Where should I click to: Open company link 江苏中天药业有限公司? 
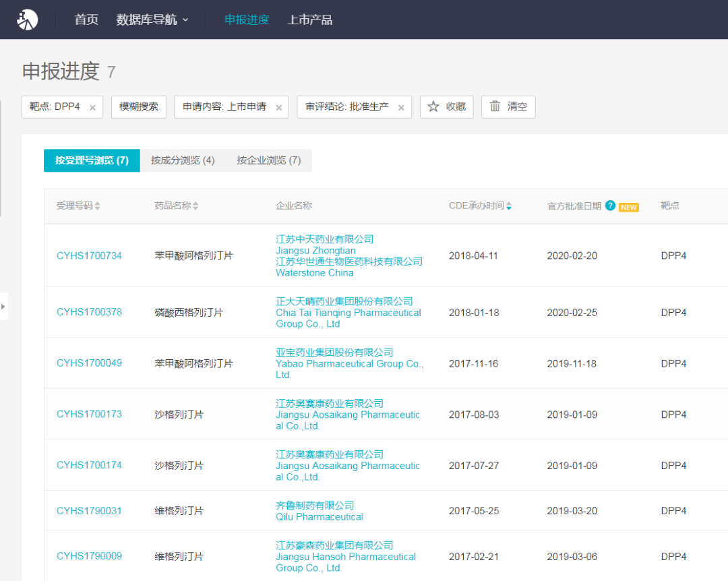pyautogui.click(x=324, y=239)
